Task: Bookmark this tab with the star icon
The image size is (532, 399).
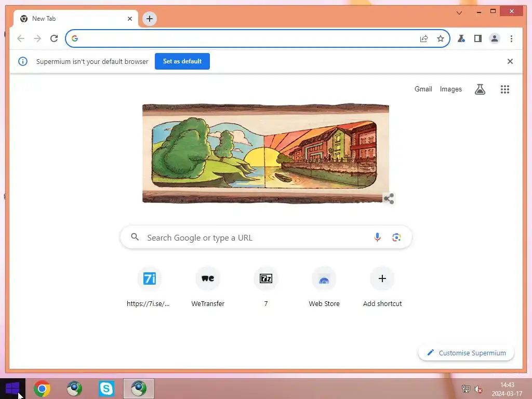Action: tap(441, 38)
